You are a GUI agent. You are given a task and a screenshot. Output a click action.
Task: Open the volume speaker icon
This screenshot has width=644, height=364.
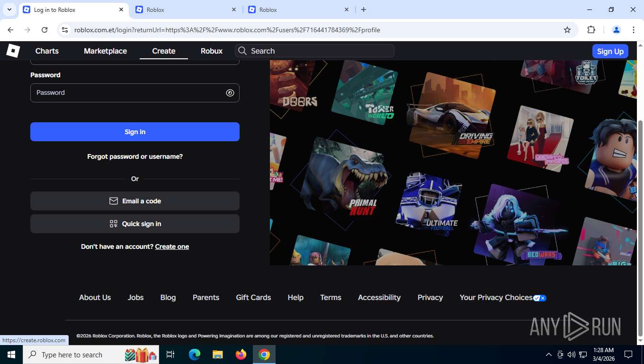point(572,355)
